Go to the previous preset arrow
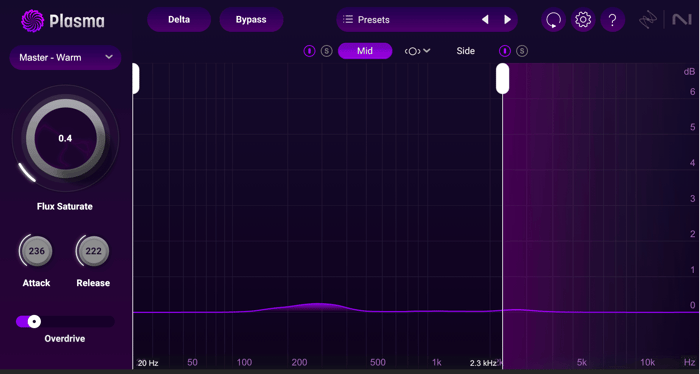Image resolution: width=700 pixels, height=374 pixels. [485, 20]
